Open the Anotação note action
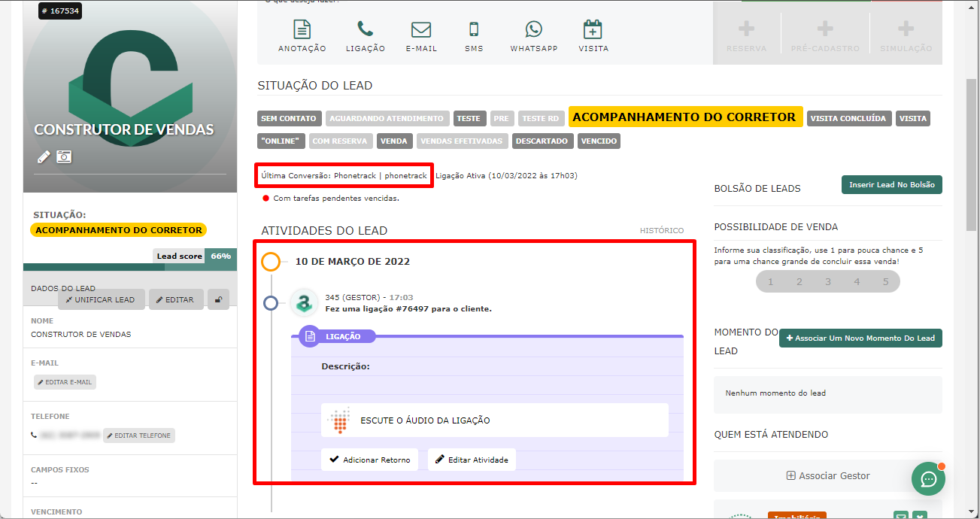Image resolution: width=980 pixels, height=519 pixels. pyautogui.click(x=302, y=36)
